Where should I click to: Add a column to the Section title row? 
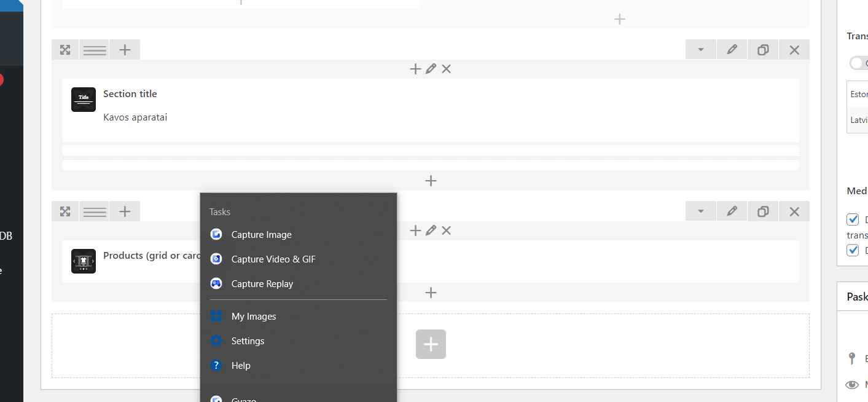point(125,50)
